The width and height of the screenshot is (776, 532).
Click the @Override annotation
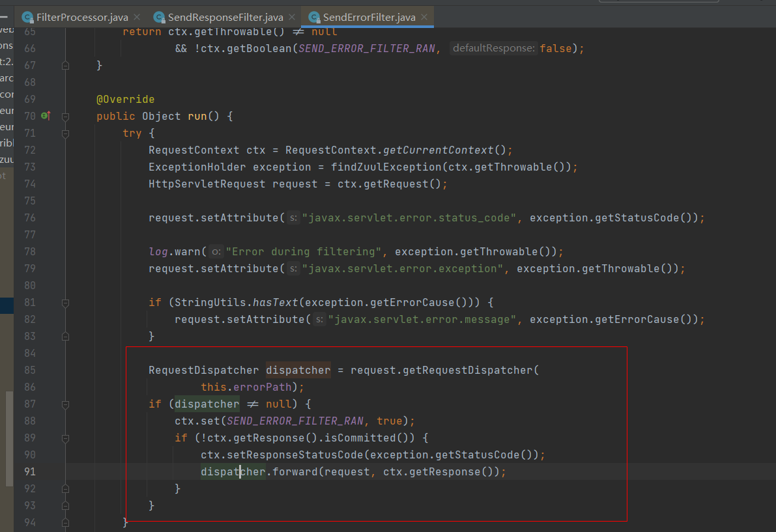(x=125, y=100)
